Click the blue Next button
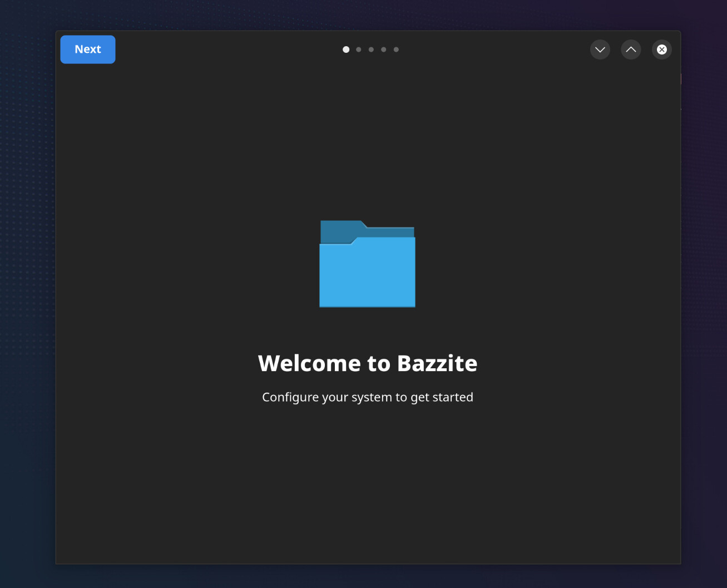The image size is (727, 588). pos(88,50)
